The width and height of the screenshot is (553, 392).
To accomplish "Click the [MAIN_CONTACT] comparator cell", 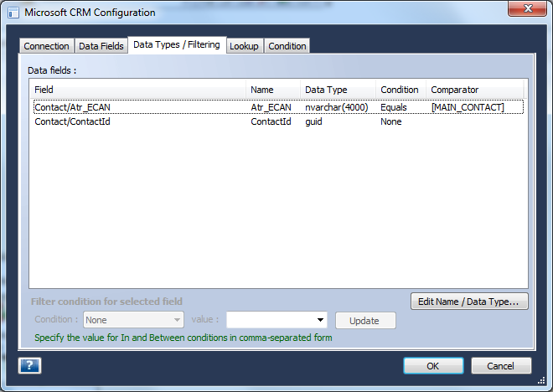I will (468, 107).
